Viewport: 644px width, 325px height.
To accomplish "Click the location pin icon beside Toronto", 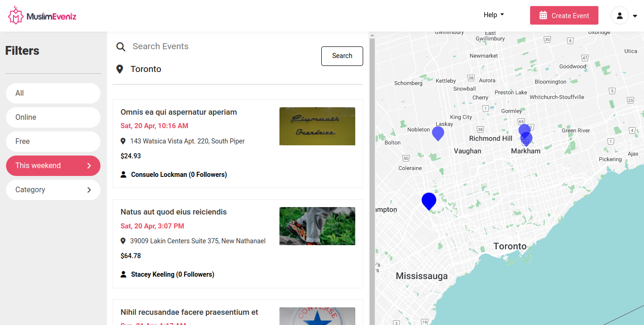I will click(x=120, y=69).
